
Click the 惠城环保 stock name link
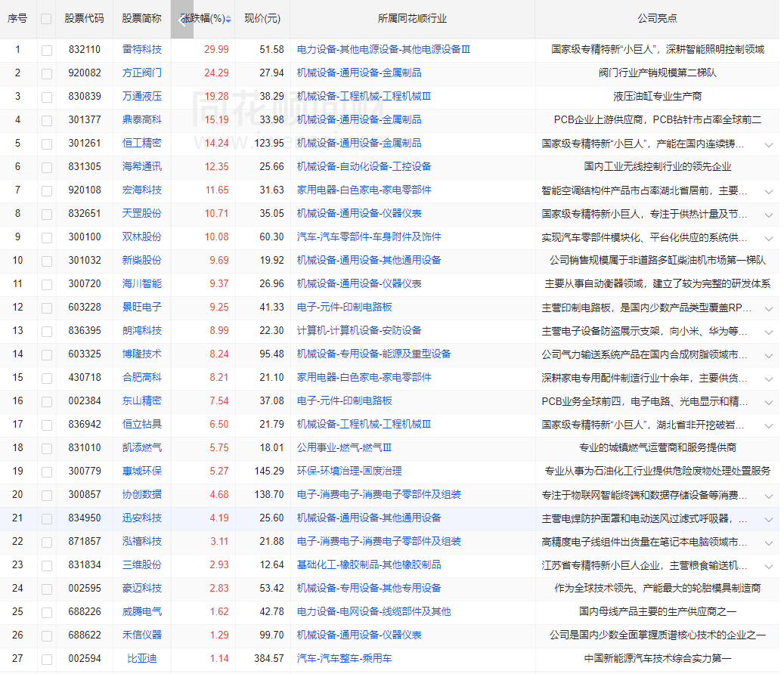tap(142, 471)
